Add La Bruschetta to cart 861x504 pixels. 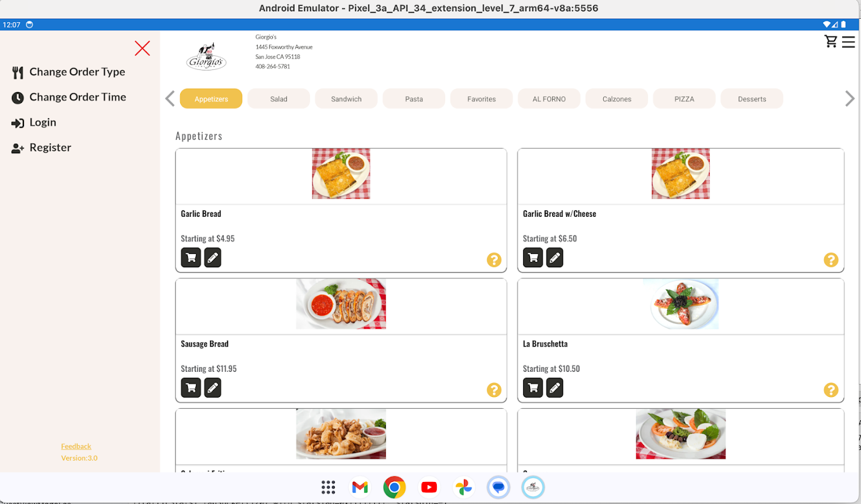pos(533,388)
